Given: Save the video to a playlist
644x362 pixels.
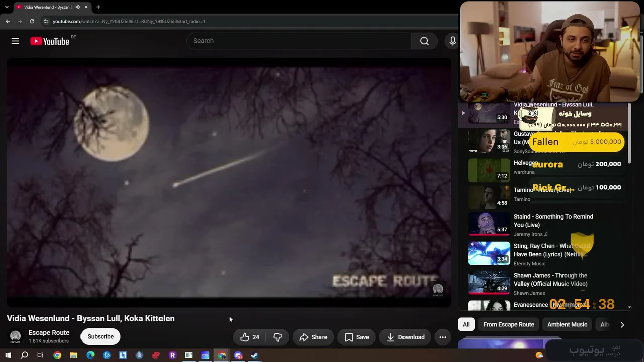Looking at the screenshot, I should coord(357,337).
